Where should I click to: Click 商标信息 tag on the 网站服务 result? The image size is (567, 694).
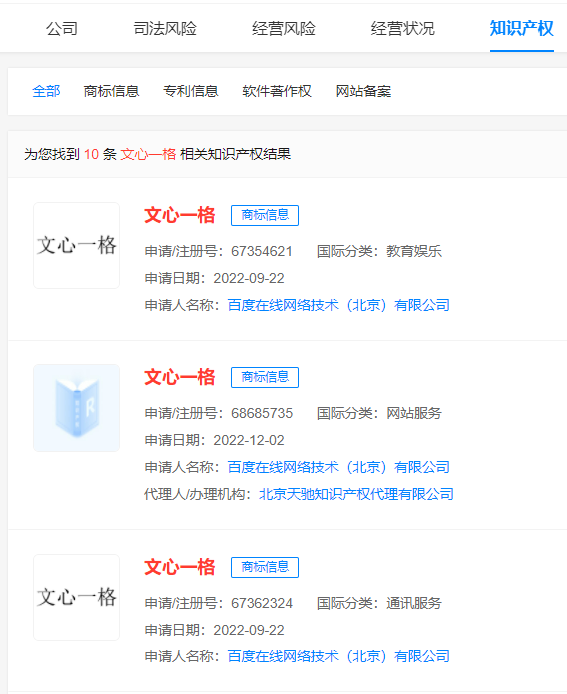[265, 378]
